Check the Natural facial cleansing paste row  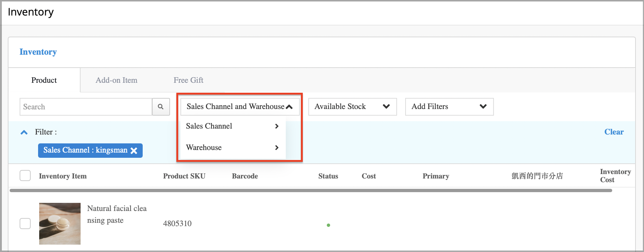[25, 223]
